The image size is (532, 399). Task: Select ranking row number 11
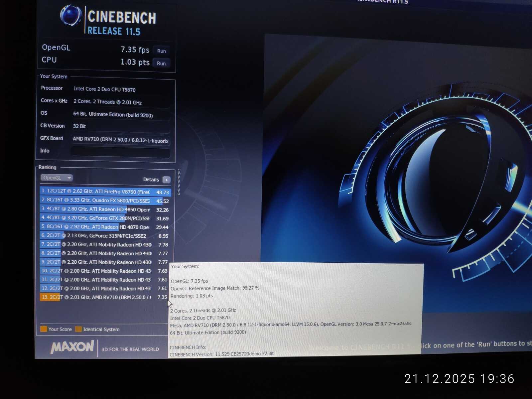point(104,280)
